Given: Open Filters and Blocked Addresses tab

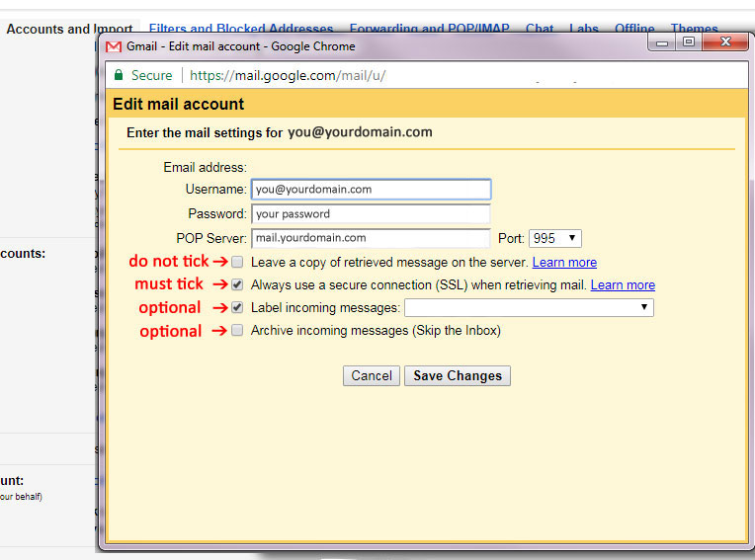Looking at the screenshot, I should point(241,29).
